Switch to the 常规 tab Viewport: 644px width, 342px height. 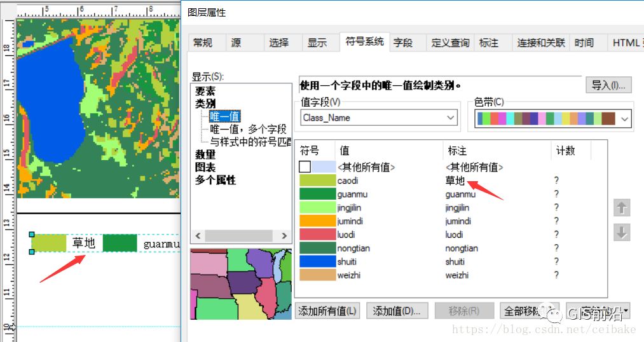coord(203,43)
